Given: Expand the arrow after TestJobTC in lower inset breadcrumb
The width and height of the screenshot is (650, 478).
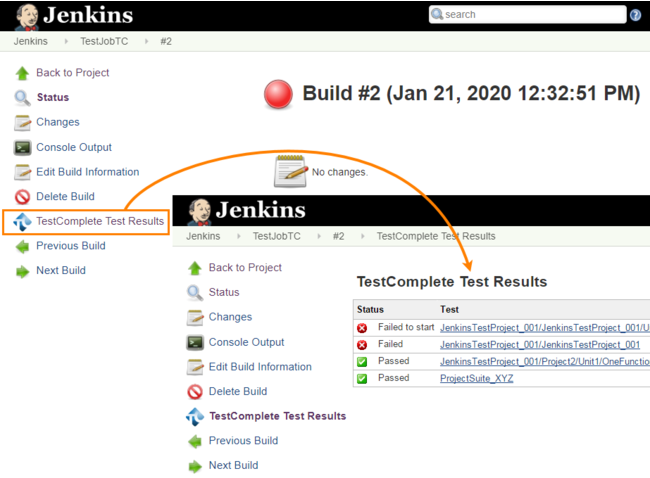Looking at the screenshot, I should coord(319,236).
